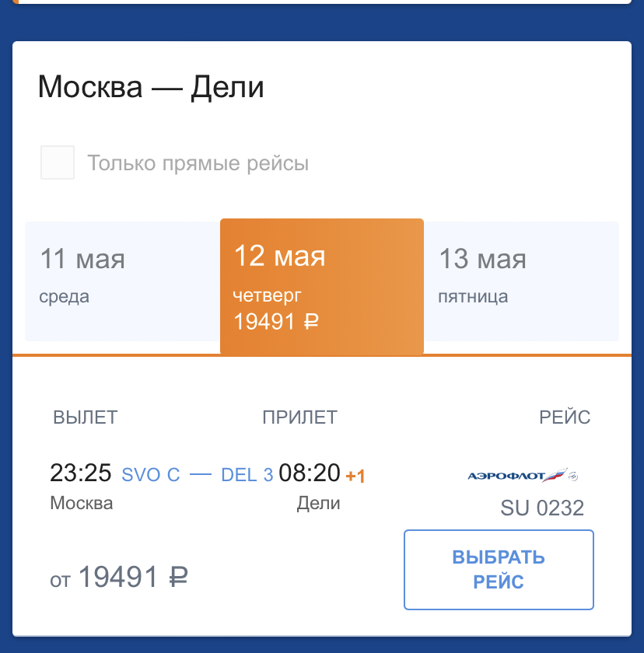The width and height of the screenshot is (644, 653).
Task: Click the 'от 19491 ₽' fare price
Action: 119,577
